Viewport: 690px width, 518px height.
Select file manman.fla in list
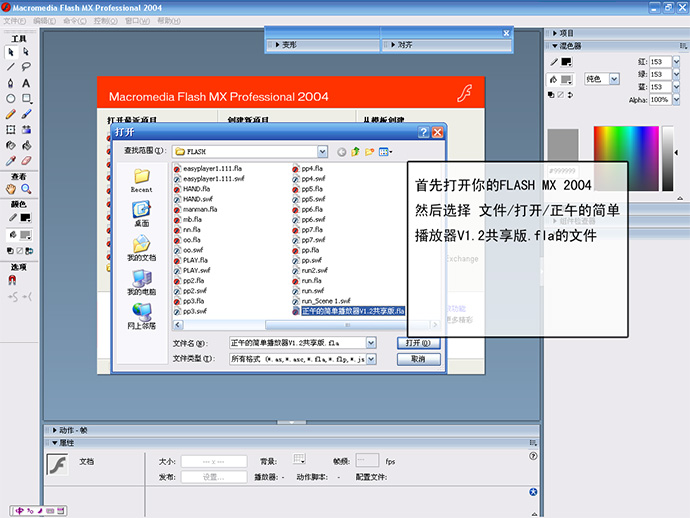196,209
